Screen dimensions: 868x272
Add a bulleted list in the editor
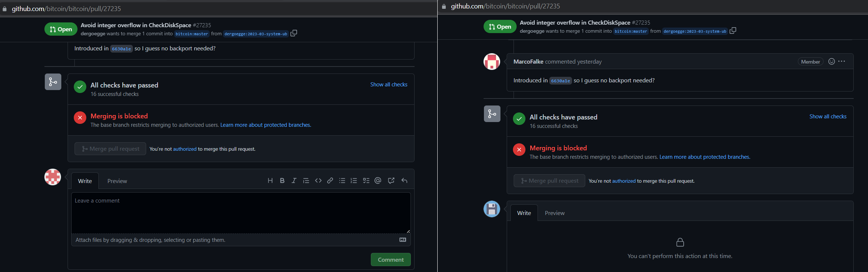click(342, 180)
